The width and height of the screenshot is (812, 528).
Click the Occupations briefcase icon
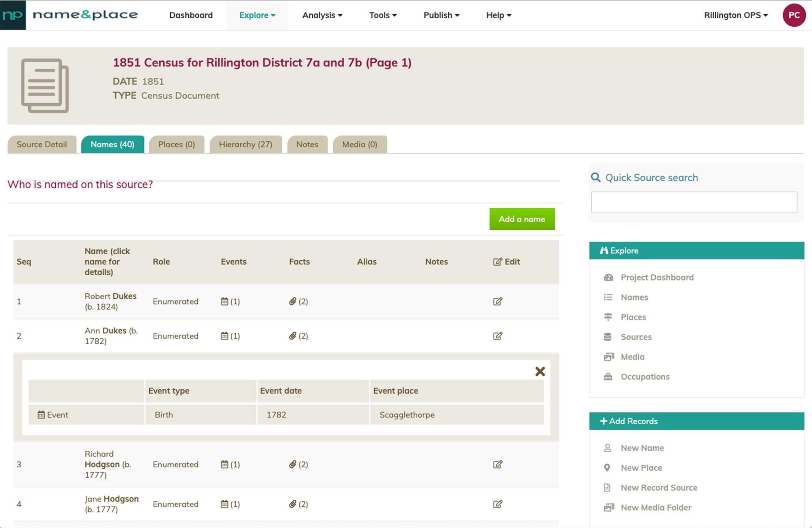tap(608, 377)
